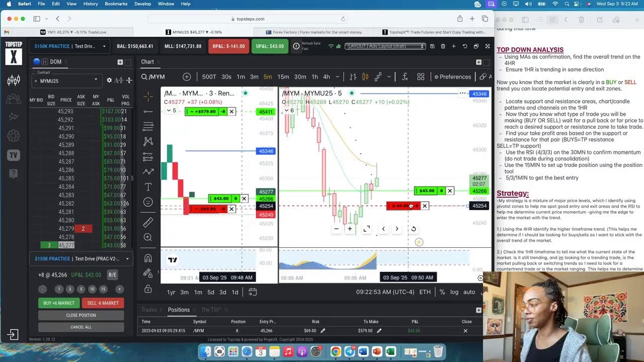The width and height of the screenshot is (644, 362).
Task: Toggle lock all drawings
Action: pyautogui.click(x=148, y=289)
